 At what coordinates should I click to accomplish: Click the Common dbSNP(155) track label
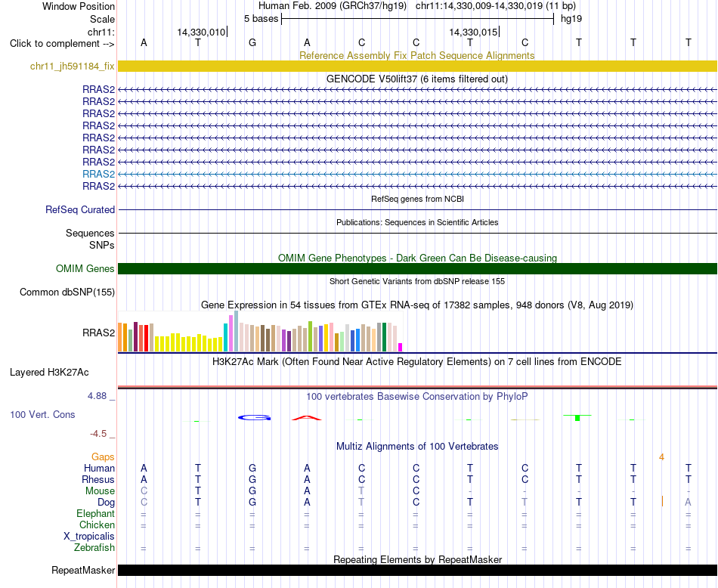[67, 292]
